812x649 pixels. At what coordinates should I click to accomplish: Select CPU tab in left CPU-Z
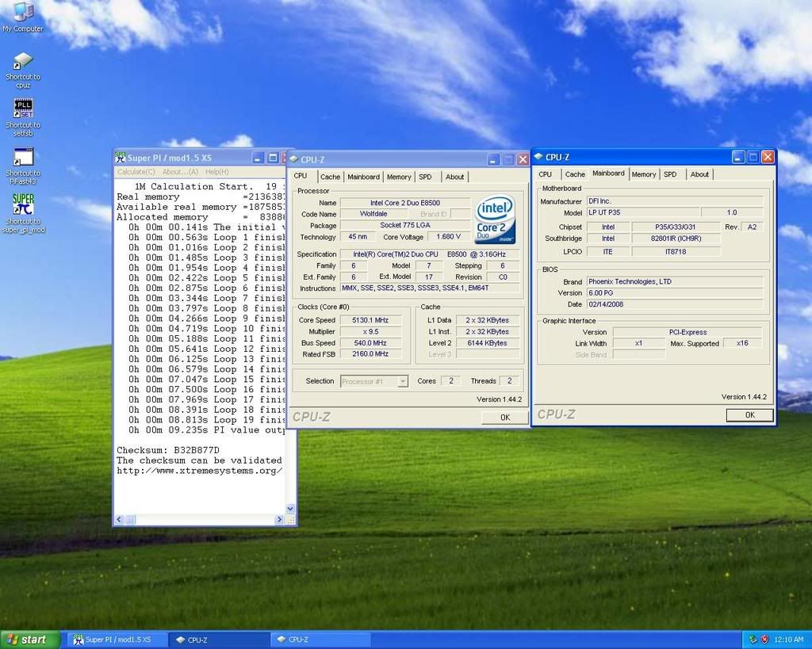tap(301, 176)
